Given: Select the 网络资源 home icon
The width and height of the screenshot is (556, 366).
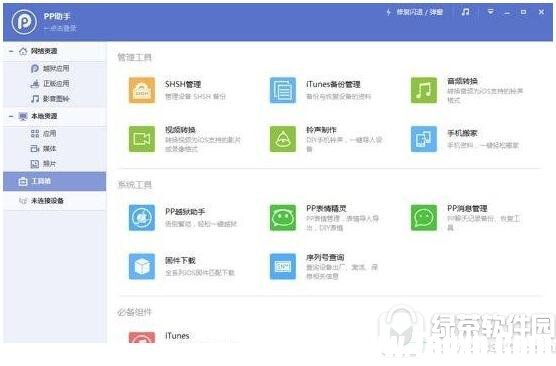Looking at the screenshot, I should (23, 51).
